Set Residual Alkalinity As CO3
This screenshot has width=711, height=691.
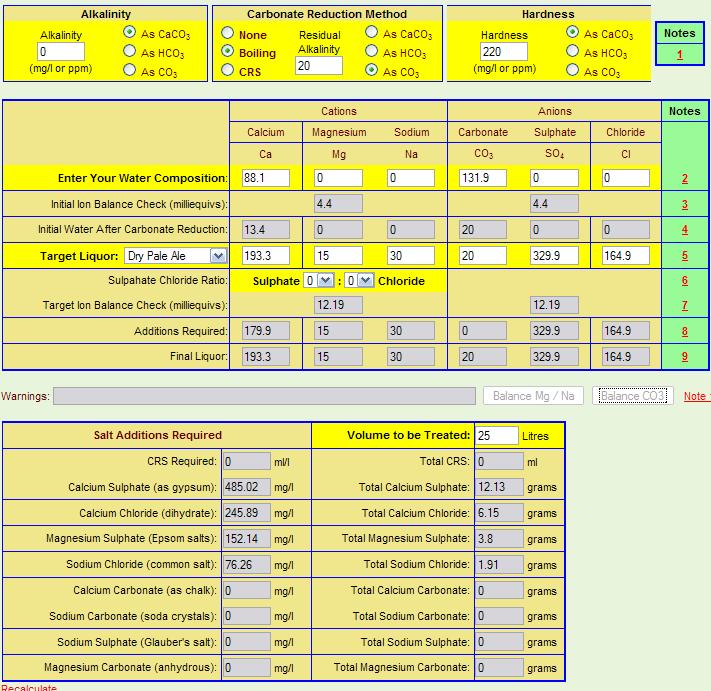(371, 70)
